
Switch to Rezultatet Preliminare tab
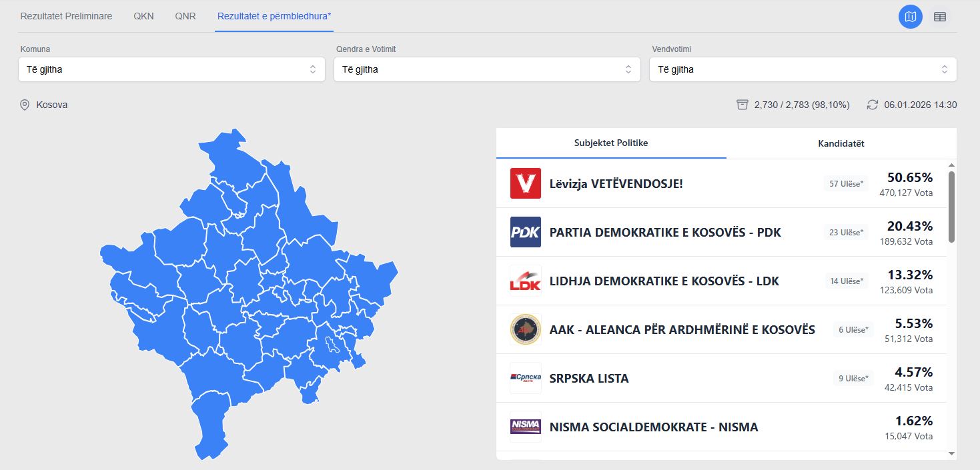(x=66, y=16)
